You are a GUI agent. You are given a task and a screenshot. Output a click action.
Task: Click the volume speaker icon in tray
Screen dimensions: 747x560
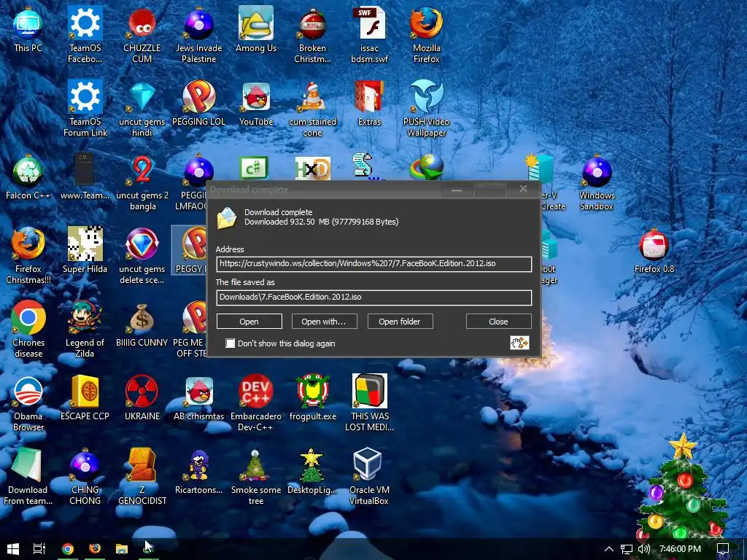tap(643, 548)
